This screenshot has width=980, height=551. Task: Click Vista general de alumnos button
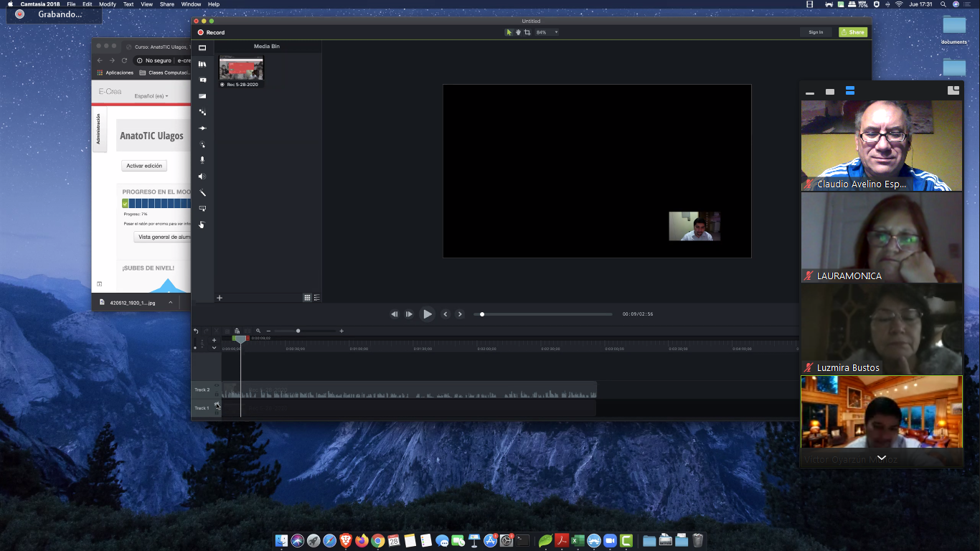point(163,237)
